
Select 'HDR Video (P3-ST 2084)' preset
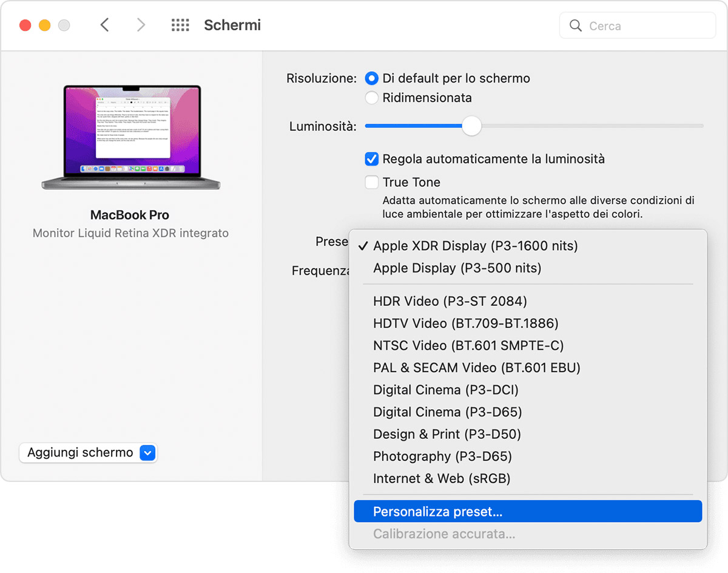(x=450, y=301)
